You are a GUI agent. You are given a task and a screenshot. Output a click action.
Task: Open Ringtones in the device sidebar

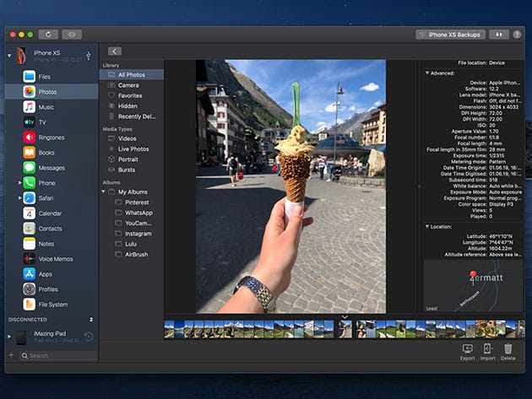pyautogui.click(x=51, y=137)
